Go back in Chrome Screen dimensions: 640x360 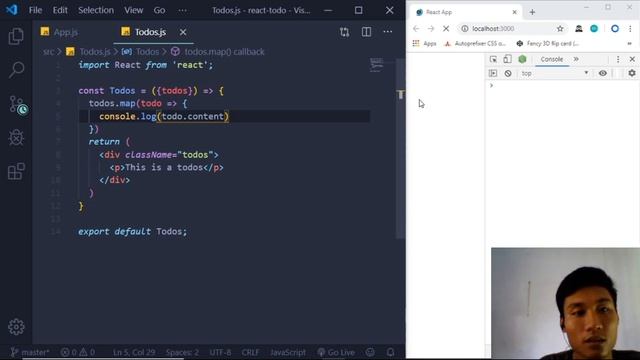click(416, 29)
